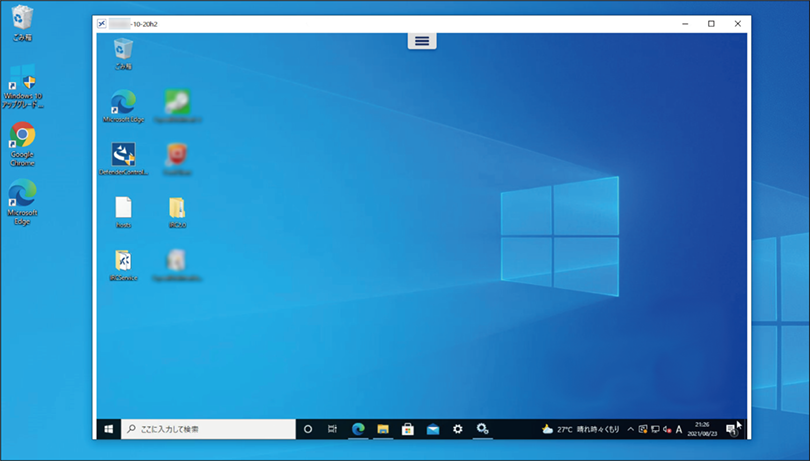The height and width of the screenshot is (461, 810).
Task: Open the weather widget showing 27°C
Action: (581, 429)
